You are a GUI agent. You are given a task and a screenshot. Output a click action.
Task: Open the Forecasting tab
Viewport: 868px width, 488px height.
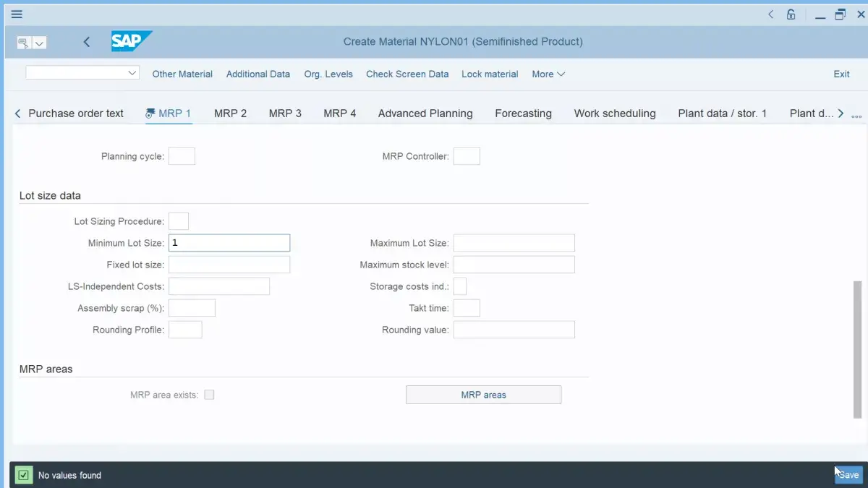click(523, 114)
